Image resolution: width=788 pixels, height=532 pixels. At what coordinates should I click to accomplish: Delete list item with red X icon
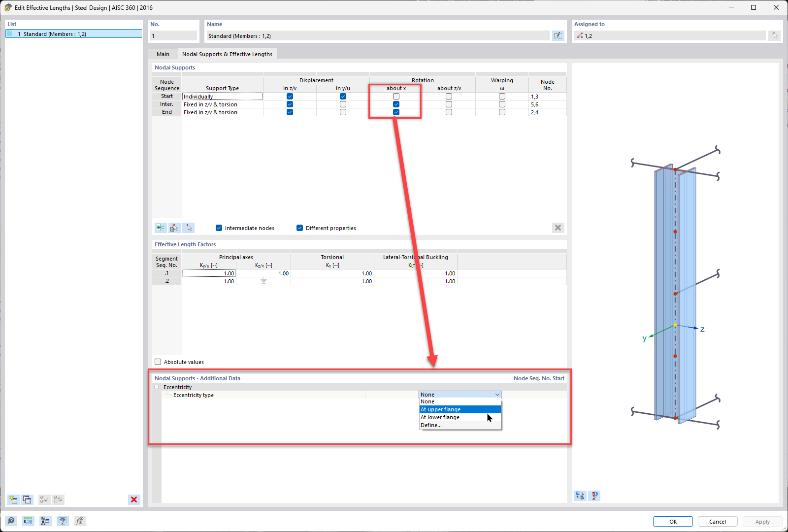tap(133, 499)
